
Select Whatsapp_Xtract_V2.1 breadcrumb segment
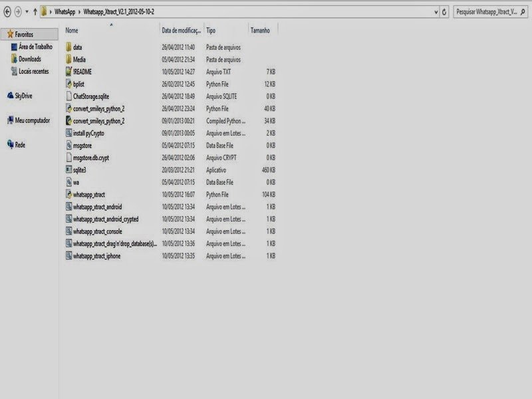pyautogui.click(x=119, y=12)
